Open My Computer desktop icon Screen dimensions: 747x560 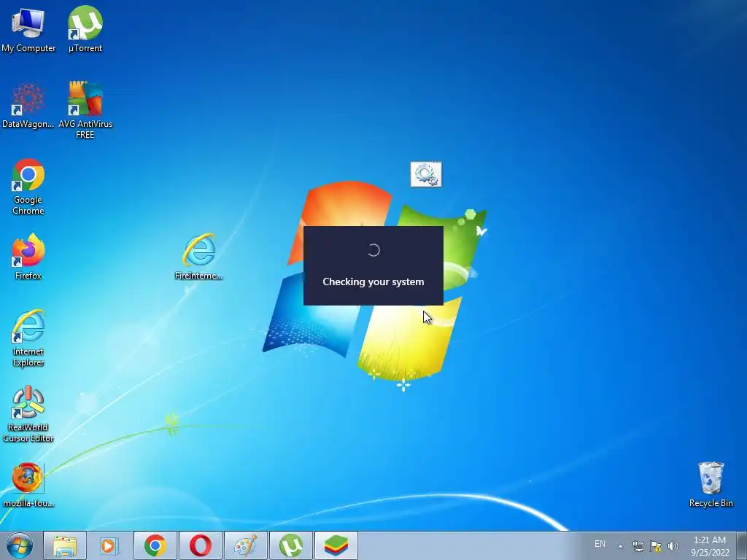pos(28,29)
